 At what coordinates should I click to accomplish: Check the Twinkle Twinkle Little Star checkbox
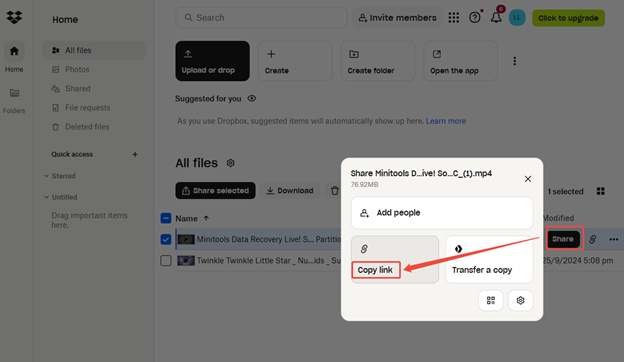(x=166, y=261)
